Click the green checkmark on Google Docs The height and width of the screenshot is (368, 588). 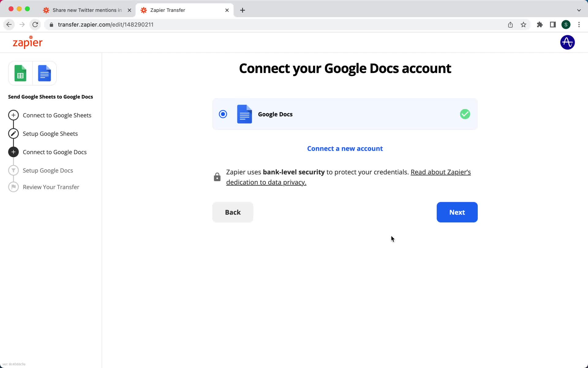click(x=465, y=114)
